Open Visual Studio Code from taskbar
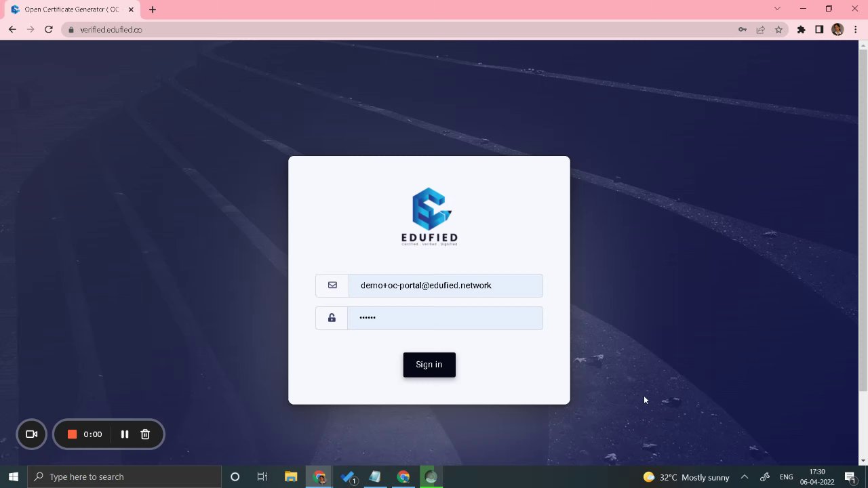This screenshot has width=868, height=488. pyautogui.click(x=348, y=477)
